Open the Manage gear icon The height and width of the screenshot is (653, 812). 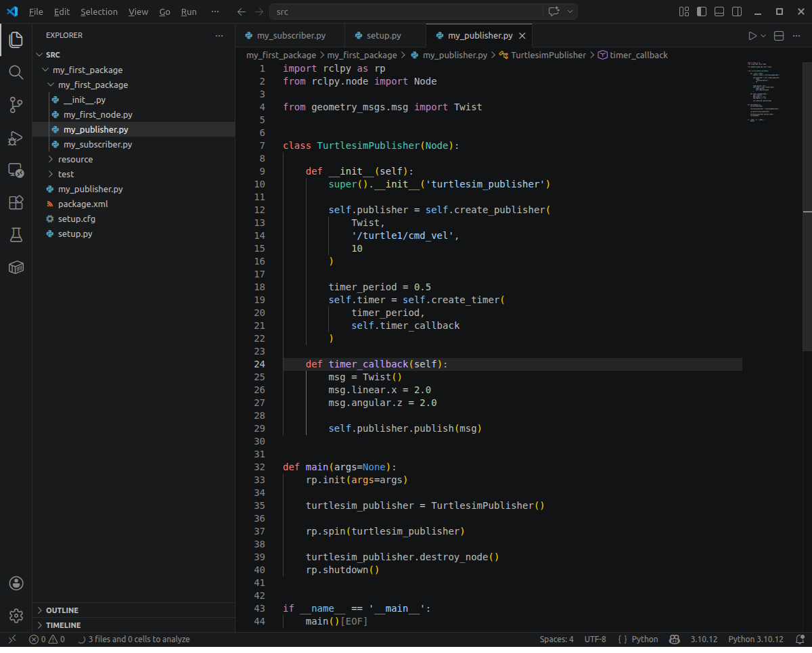coord(16,616)
